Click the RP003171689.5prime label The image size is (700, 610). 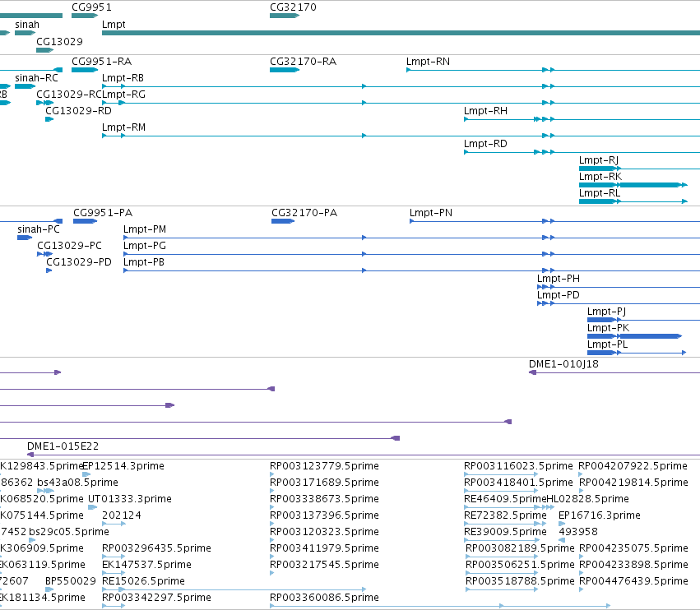click(x=324, y=483)
